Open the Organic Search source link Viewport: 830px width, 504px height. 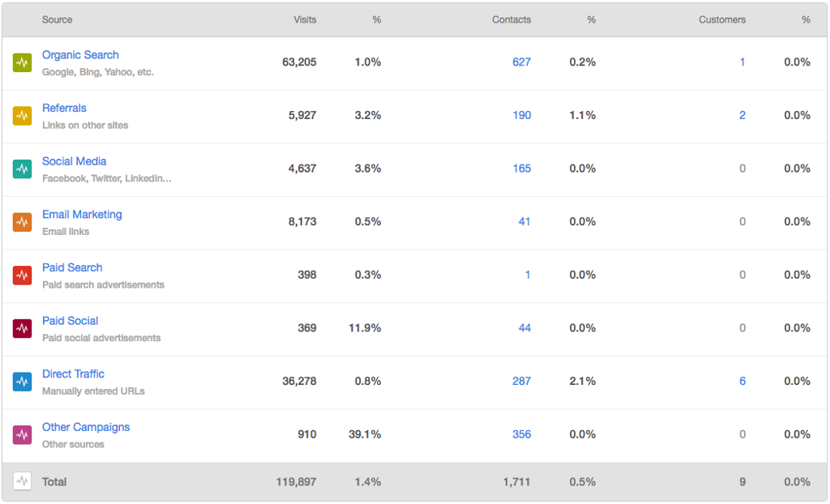click(x=80, y=55)
